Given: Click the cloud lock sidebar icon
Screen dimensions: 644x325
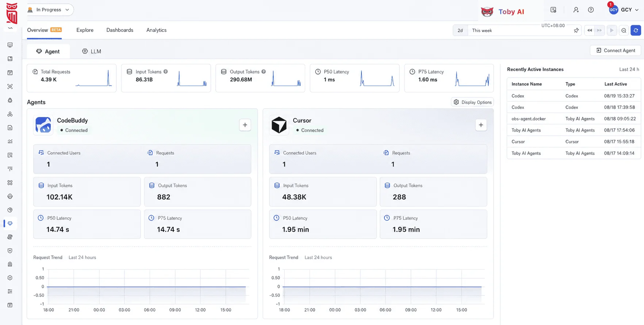Looking at the screenshot, I should click(10, 196).
